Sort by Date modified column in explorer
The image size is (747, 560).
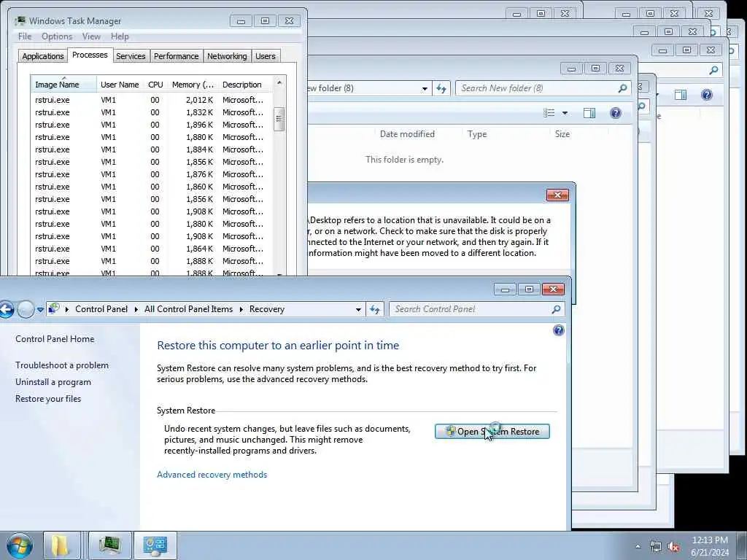407,134
